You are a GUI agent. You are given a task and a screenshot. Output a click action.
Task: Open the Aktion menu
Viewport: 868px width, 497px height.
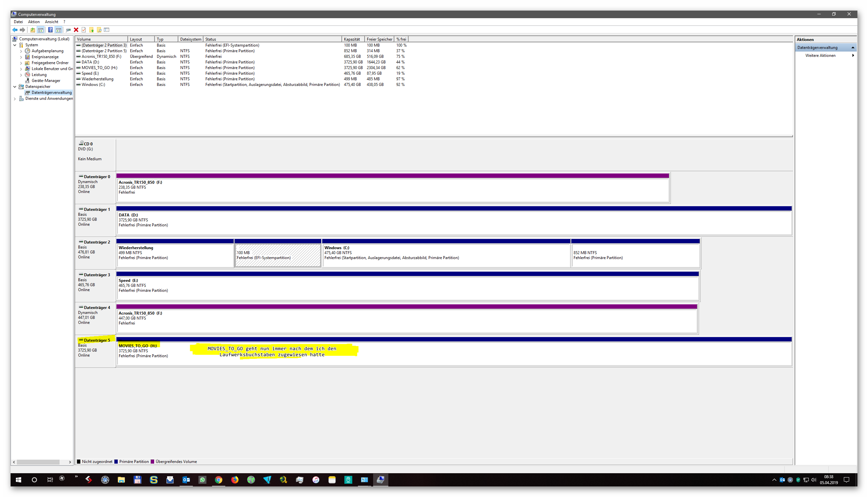click(33, 22)
